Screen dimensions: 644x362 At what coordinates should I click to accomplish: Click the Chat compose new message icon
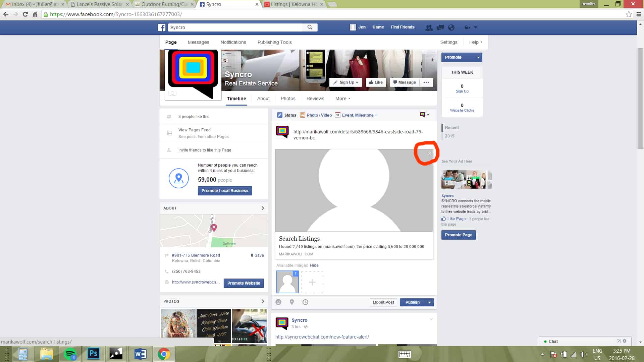pyautogui.click(x=619, y=341)
